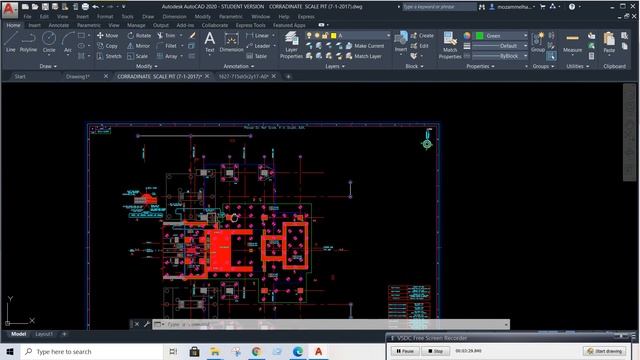The width and height of the screenshot is (640, 360).
Task: Click the Undo arrow in quick access toolbar
Action: click(95, 7)
